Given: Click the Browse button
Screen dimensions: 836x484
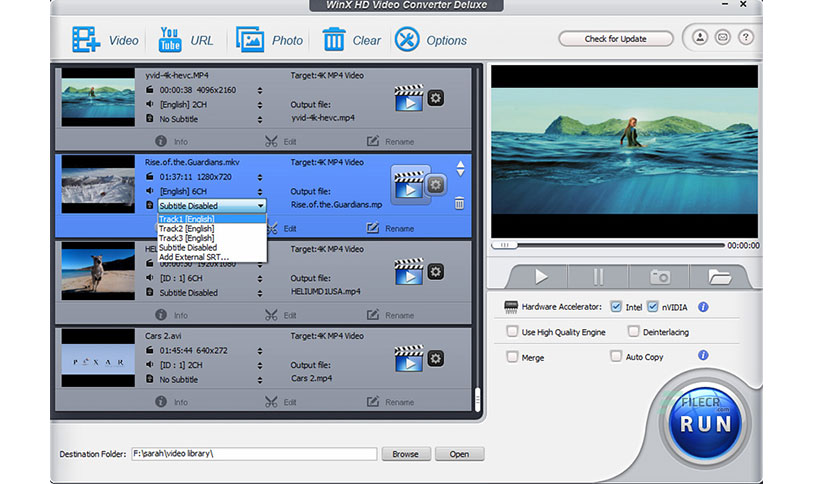Looking at the screenshot, I should 405,454.
